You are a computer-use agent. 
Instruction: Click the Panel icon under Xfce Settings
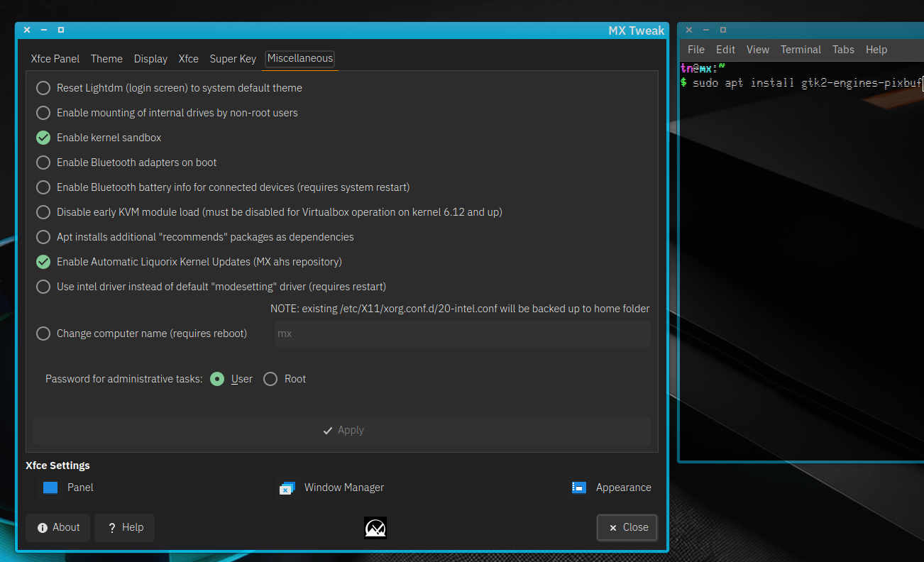click(x=50, y=487)
